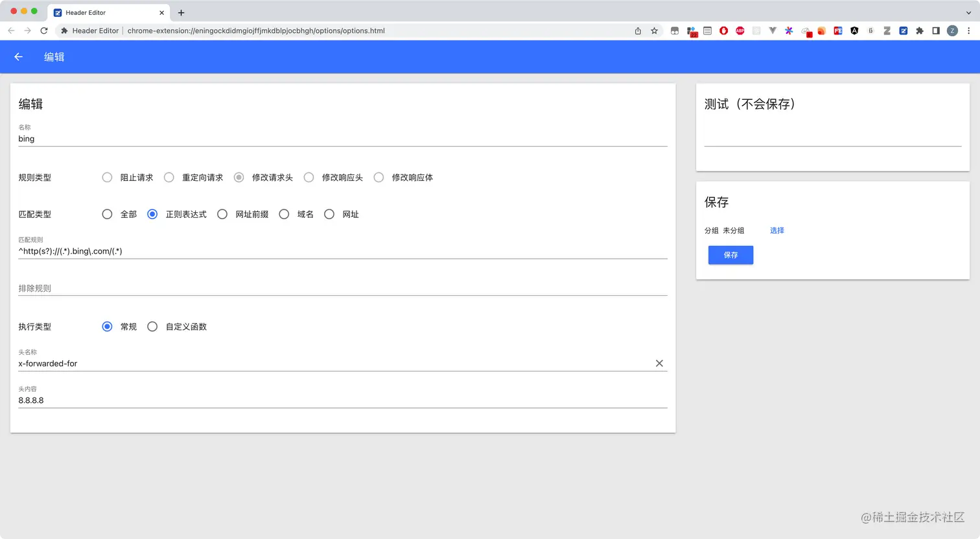Open the Chrome profile avatar Z
The width and height of the screenshot is (980, 539).
click(x=952, y=30)
